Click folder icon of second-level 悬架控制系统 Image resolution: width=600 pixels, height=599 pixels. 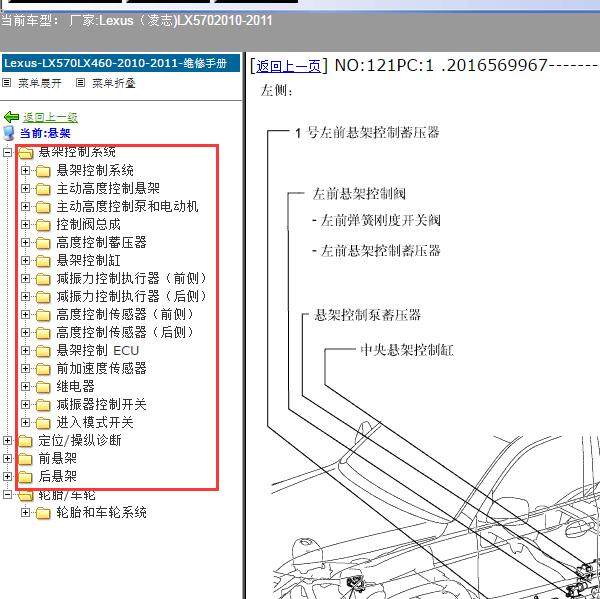click(x=43, y=171)
